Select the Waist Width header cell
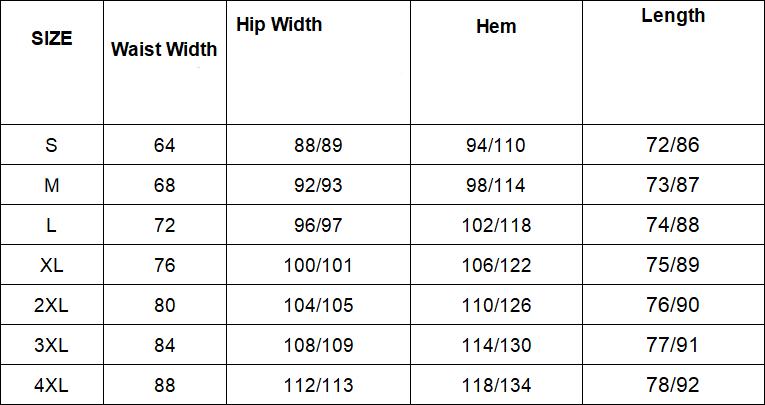 point(164,49)
